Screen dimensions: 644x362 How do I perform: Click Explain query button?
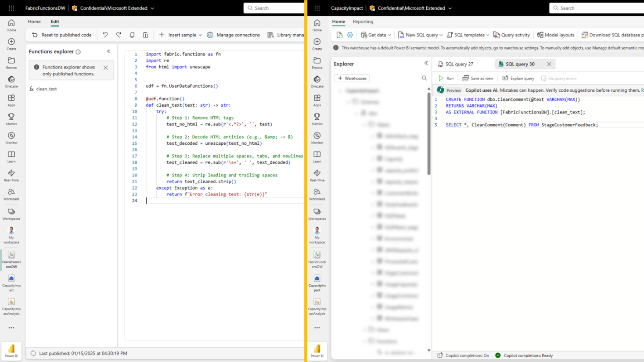pyautogui.click(x=518, y=78)
